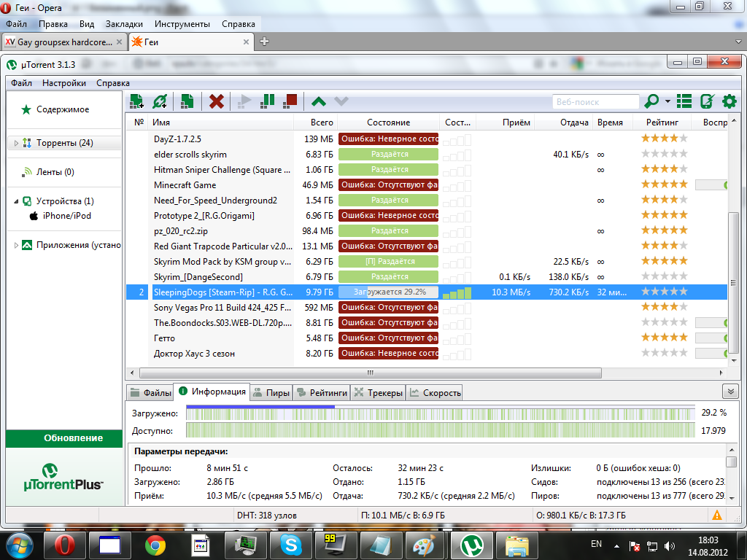The image size is (747, 560).
Task: Click the Start torrent play icon
Action: (244, 101)
